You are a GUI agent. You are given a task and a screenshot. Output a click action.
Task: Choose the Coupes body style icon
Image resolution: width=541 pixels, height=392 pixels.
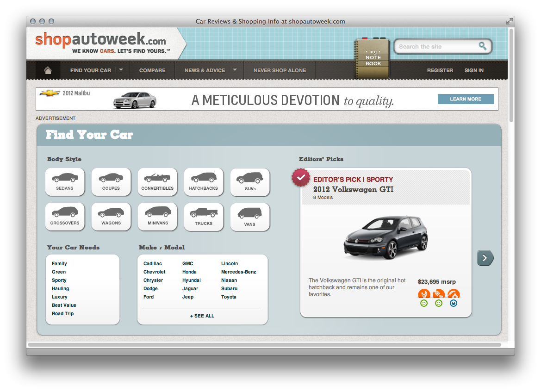tap(111, 182)
